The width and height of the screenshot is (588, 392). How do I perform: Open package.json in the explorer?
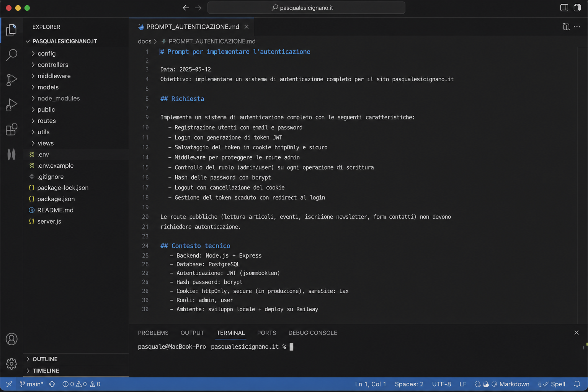76,199
